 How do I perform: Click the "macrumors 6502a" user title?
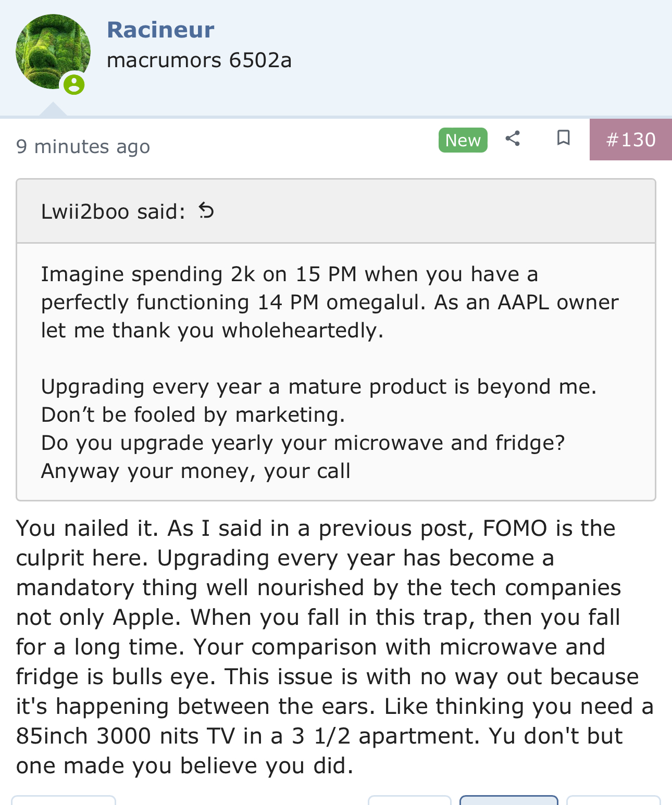tap(199, 60)
